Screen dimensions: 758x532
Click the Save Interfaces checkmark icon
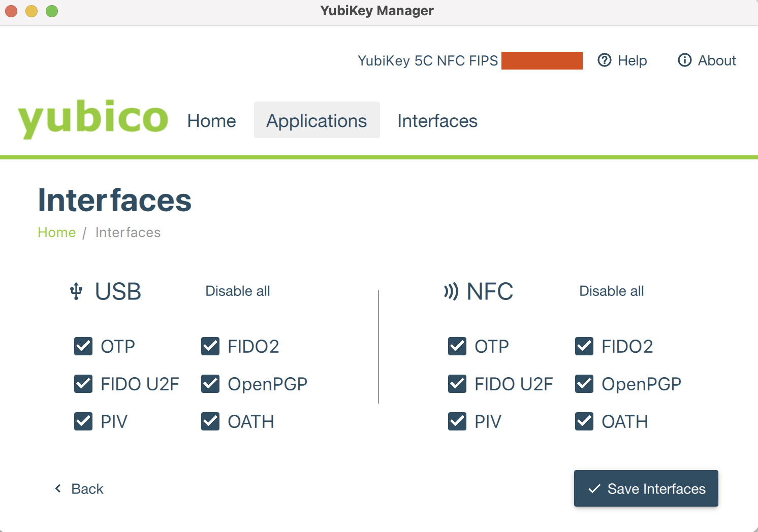(594, 489)
